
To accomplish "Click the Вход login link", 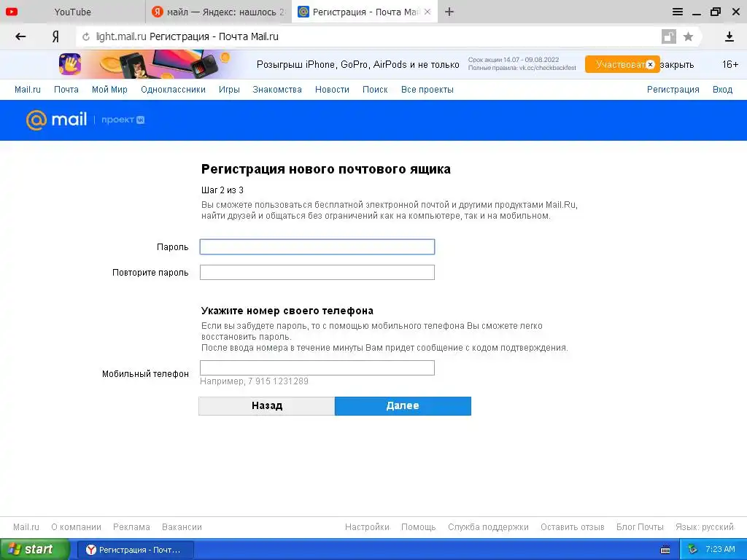I will (722, 90).
